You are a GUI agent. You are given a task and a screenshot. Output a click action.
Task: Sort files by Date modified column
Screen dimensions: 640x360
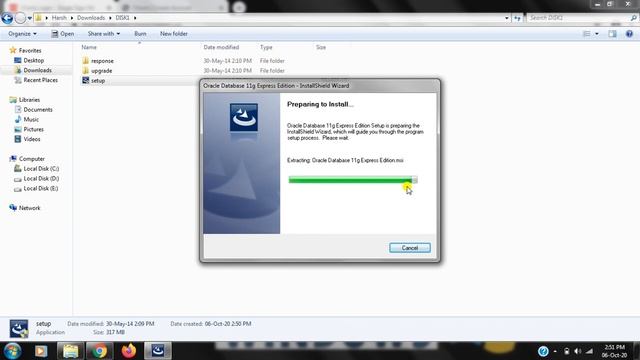(x=221, y=47)
